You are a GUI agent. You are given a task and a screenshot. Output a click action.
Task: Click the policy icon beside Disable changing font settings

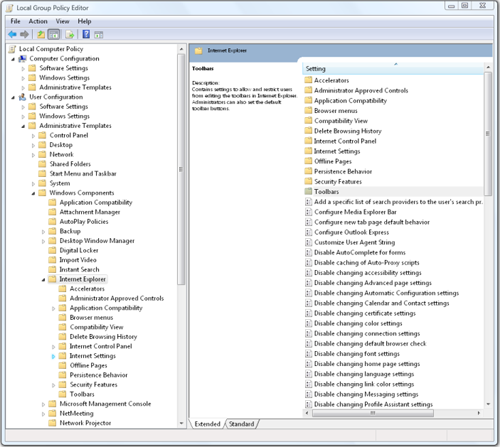click(x=308, y=354)
